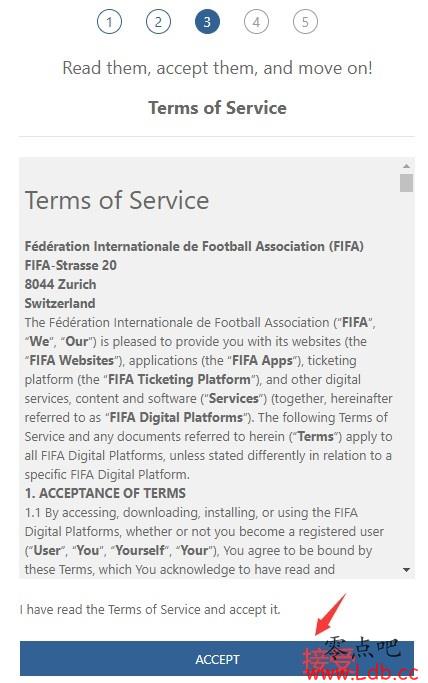The width and height of the screenshot is (428, 683).
Task: Accept the Terms of Service
Action: (217, 659)
